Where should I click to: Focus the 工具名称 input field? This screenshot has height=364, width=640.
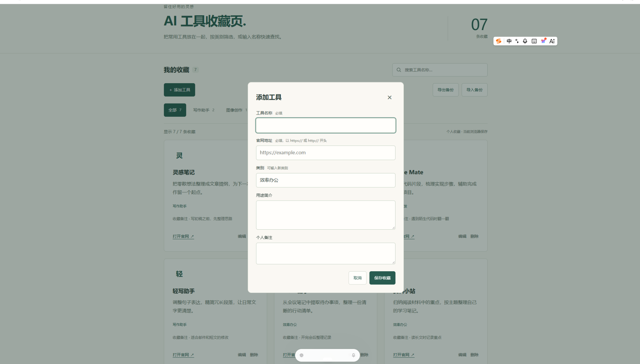(325, 125)
